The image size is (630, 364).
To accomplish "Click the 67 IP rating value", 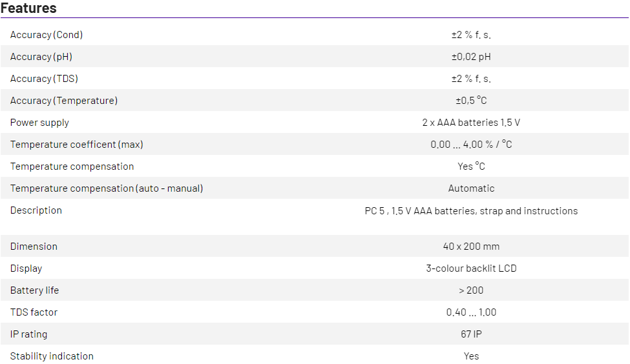I will point(471,334).
